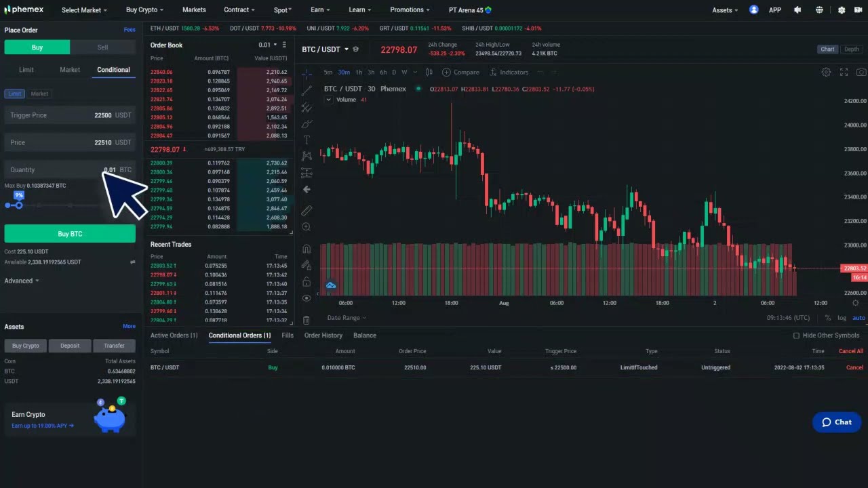Lock all drawing tools
Viewport: 868px width, 488px height.
tap(307, 281)
